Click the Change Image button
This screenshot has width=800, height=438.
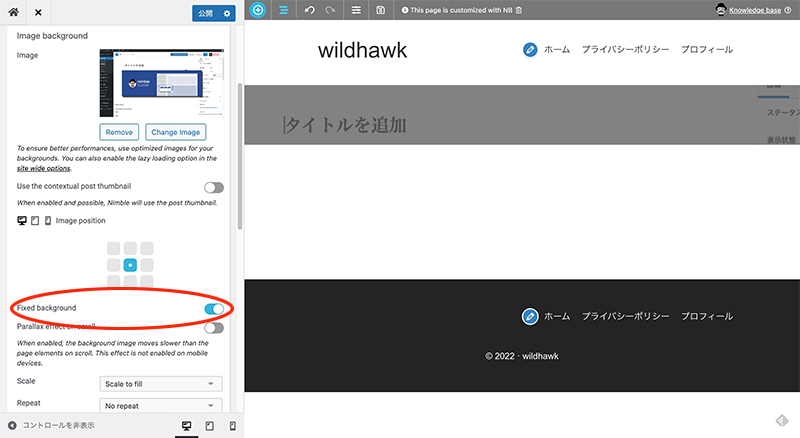(x=175, y=132)
